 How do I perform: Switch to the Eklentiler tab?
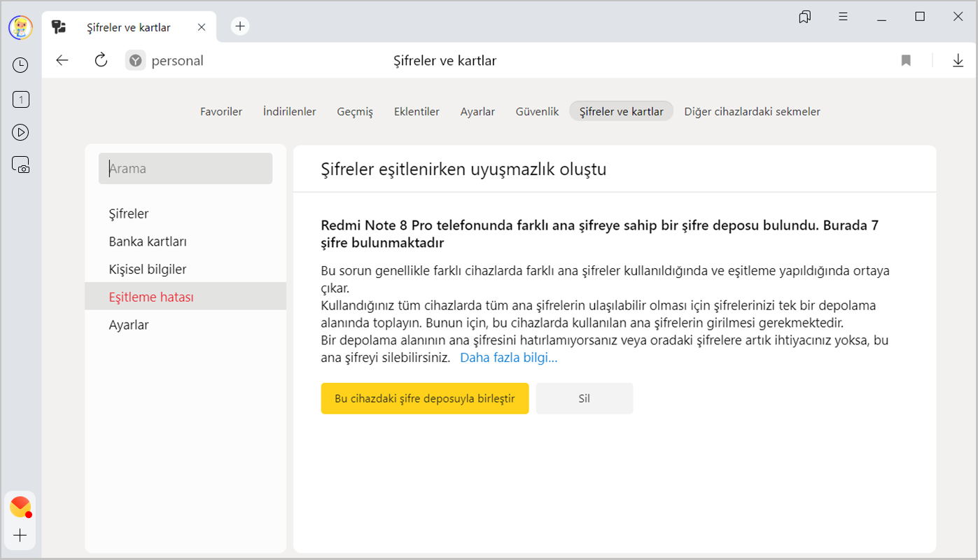click(417, 111)
